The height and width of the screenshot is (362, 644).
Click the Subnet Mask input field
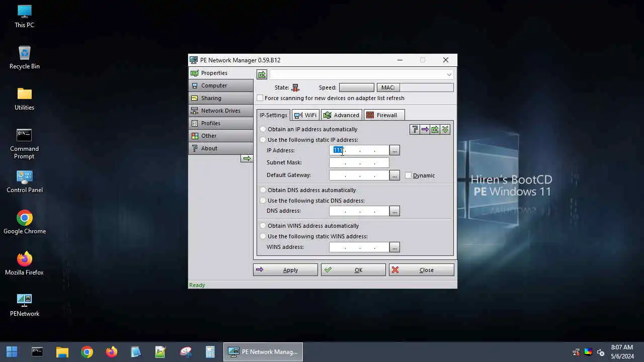359,162
